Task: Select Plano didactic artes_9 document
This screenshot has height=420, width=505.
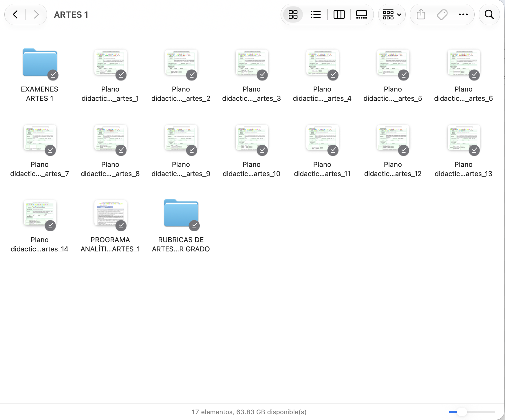Action: pos(181,138)
